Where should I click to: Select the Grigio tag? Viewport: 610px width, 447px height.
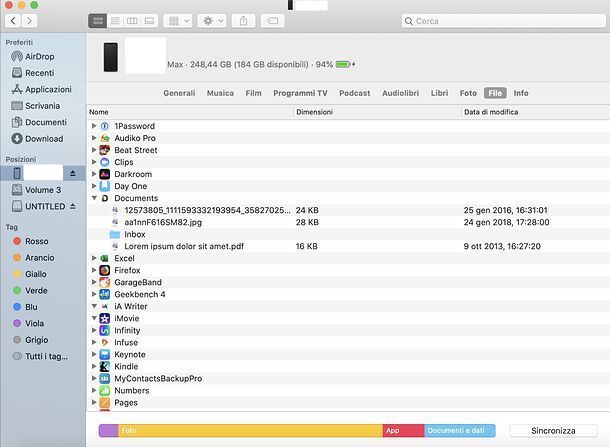pos(30,340)
